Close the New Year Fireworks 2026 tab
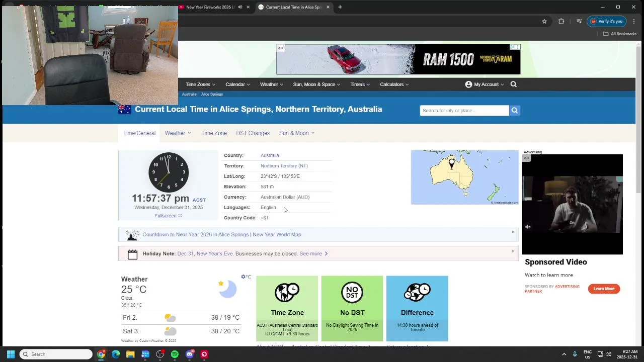 pos(248,7)
